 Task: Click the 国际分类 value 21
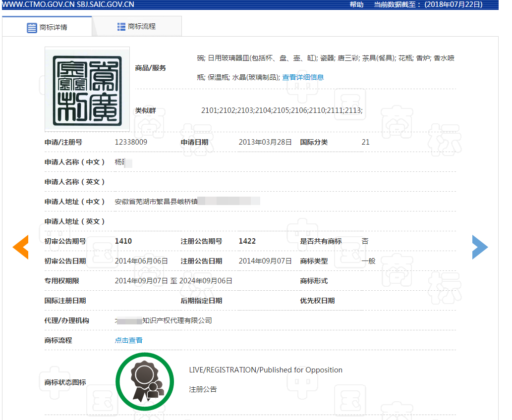366,142
